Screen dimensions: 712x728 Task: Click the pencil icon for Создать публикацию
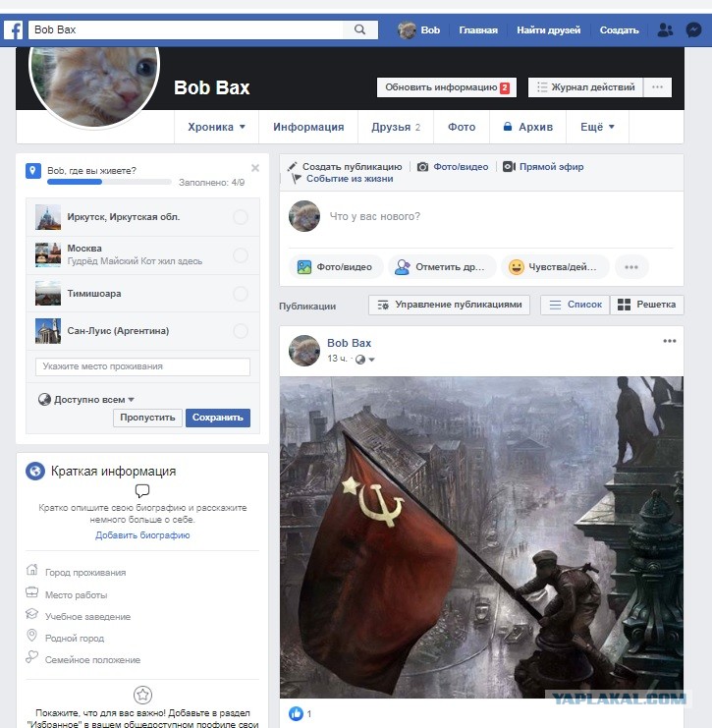292,166
